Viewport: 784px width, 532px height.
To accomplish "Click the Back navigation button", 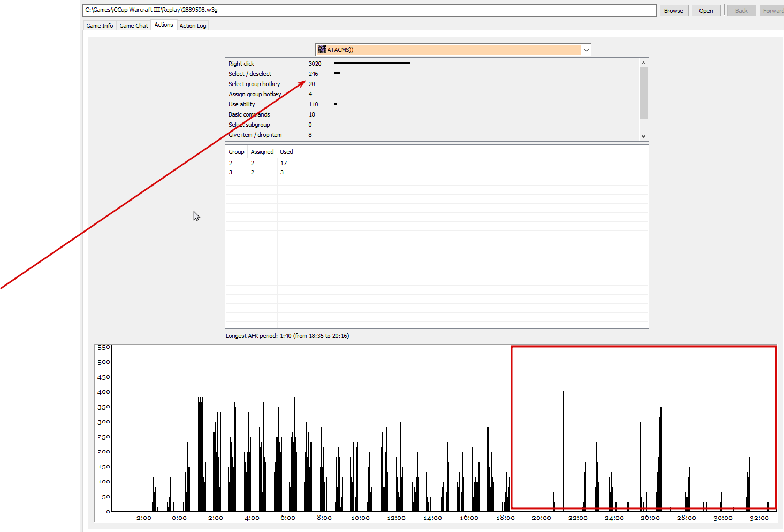I will pyautogui.click(x=741, y=11).
